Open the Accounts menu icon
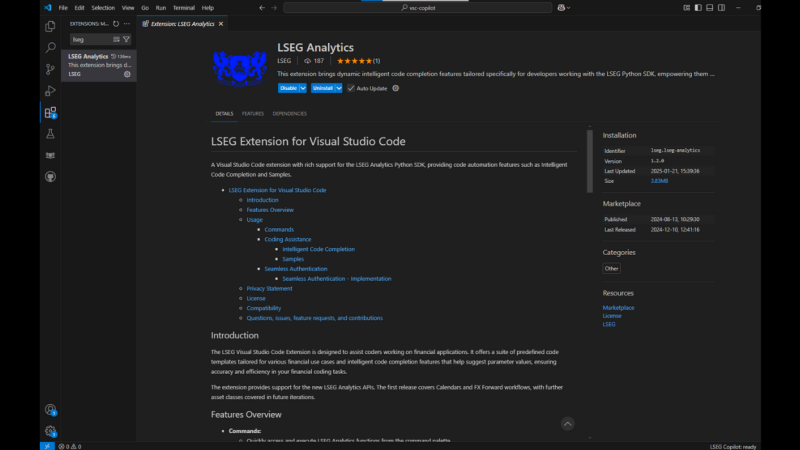This screenshot has height=450, width=800. tap(50, 410)
